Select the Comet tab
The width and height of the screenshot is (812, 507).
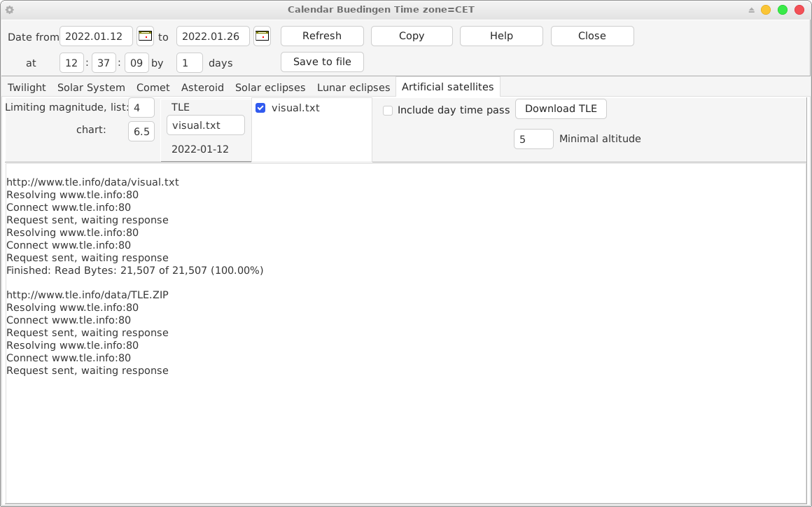point(153,88)
